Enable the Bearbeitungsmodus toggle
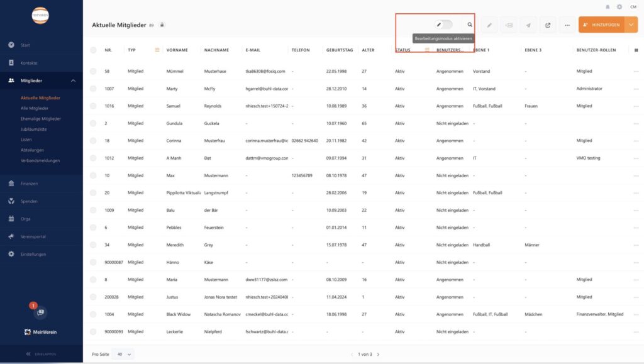 point(444,25)
